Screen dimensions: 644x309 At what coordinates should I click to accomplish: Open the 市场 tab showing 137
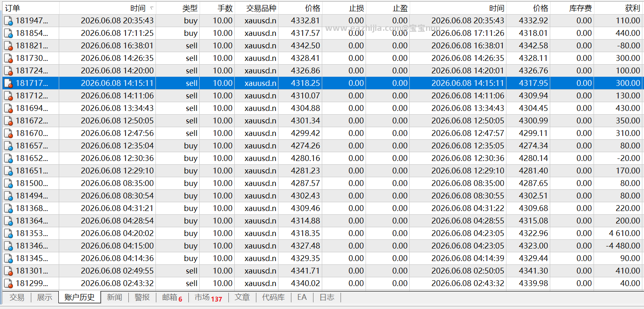[208, 297]
